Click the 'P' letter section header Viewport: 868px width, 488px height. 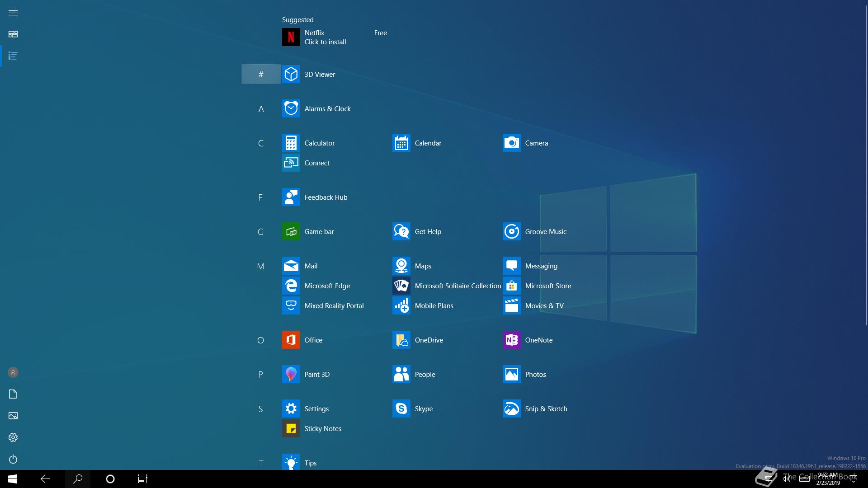click(261, 375)
